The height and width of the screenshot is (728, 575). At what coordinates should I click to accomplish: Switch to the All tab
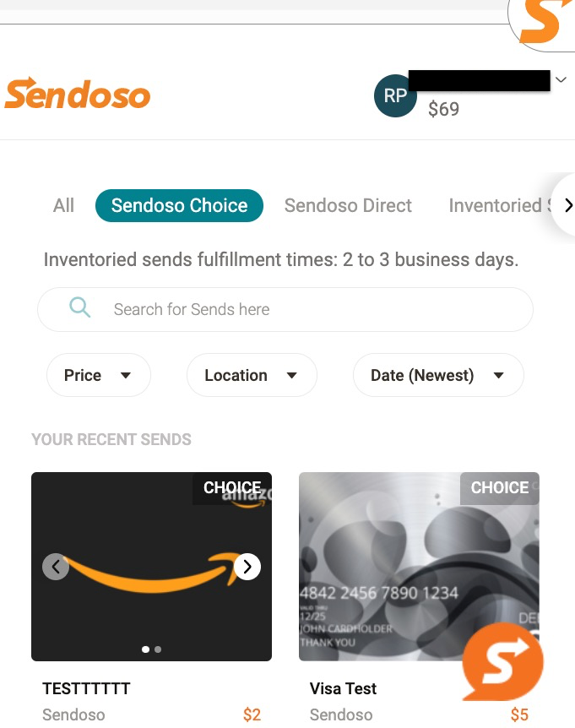coord(63,205)
